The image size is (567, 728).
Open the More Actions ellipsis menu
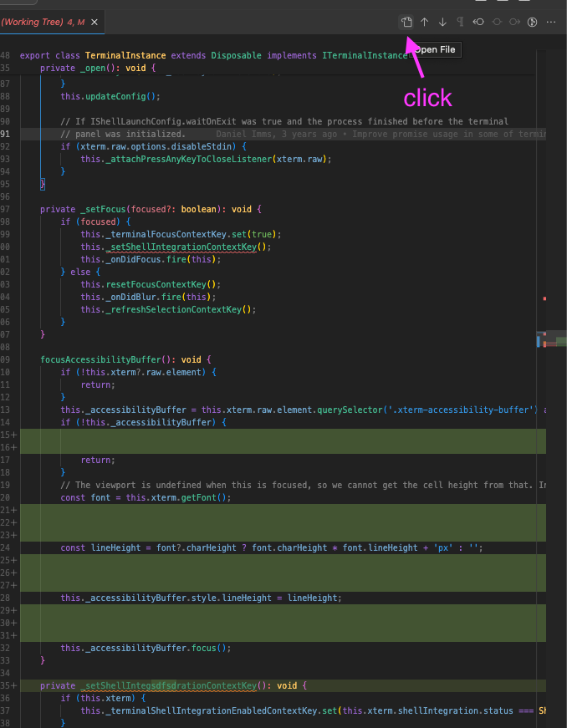(x=551, y=22)
